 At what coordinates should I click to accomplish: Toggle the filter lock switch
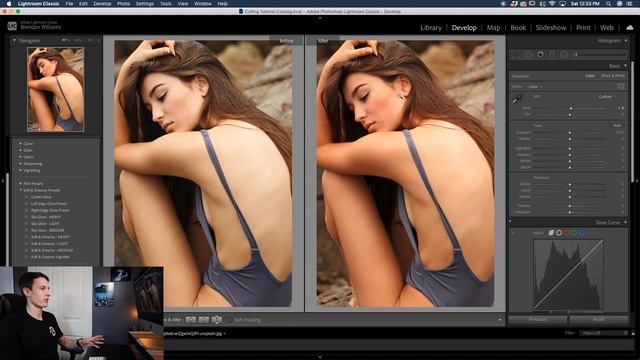tap(633, 333)
